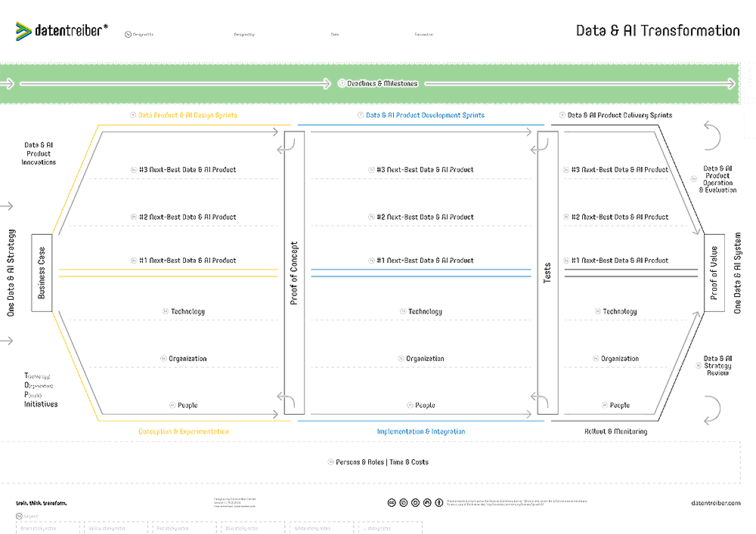Click circle icon beside Organization in development column
The height and width of the screenshot is (534, 756).
point(401,359)
